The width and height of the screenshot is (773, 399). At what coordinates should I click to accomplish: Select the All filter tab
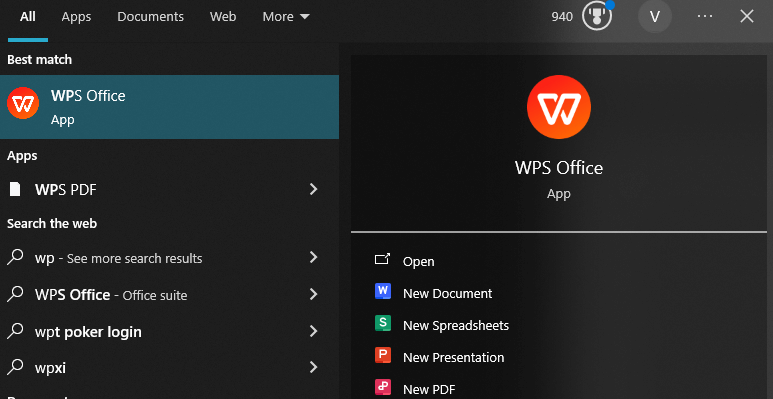tap(28, 17)
